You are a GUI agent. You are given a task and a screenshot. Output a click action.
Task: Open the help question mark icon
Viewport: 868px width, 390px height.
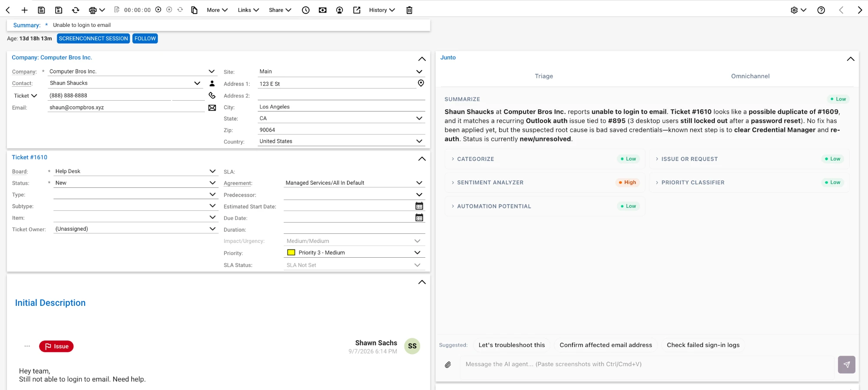click(x=821, y=10)
